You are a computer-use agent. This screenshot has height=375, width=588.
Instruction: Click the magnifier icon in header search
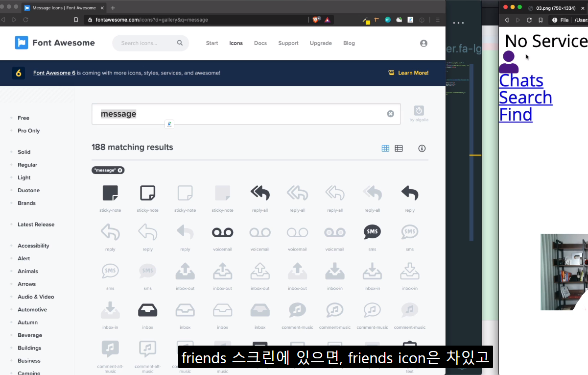pyautogui.click(x=180, y=43)
